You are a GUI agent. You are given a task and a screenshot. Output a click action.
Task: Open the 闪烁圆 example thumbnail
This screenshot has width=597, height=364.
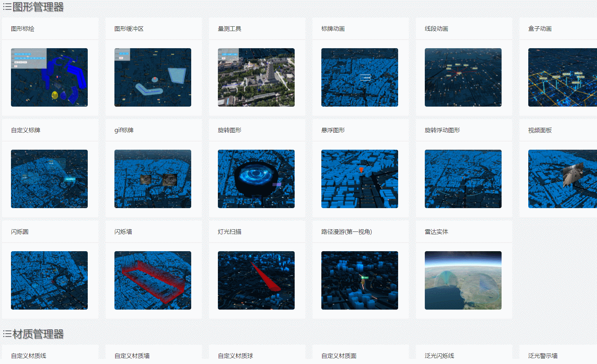[x=49, y=280]
